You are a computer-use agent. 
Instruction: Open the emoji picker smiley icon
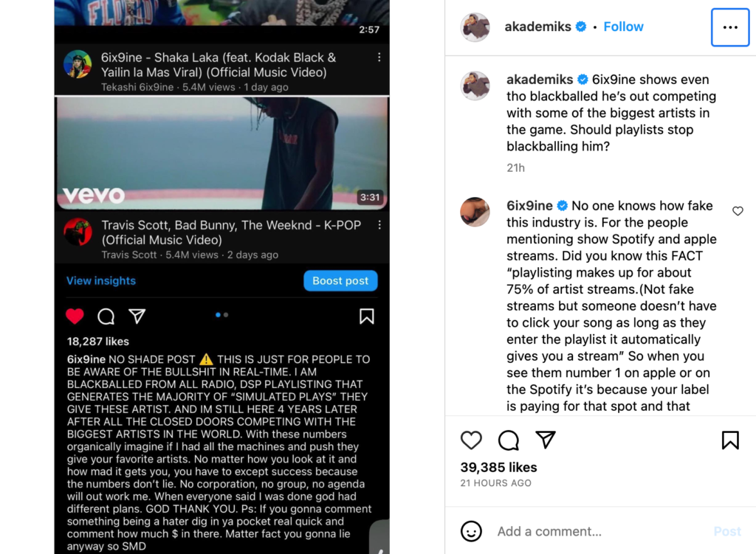tap(471, 531)
